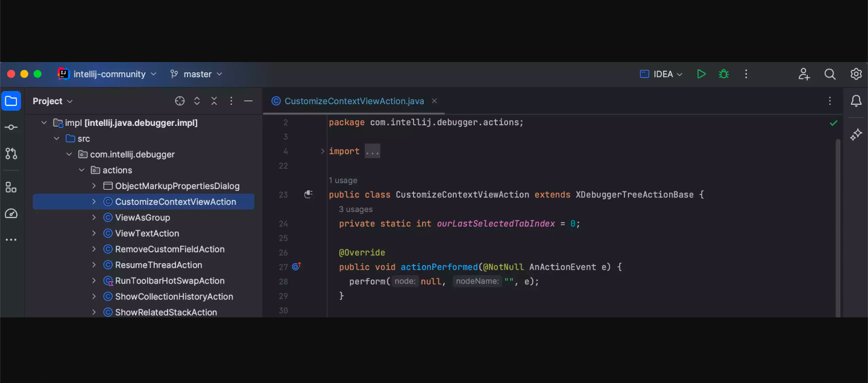Open editor tab options vertical dots
This screenshot has width=868, height=383.
830,101
